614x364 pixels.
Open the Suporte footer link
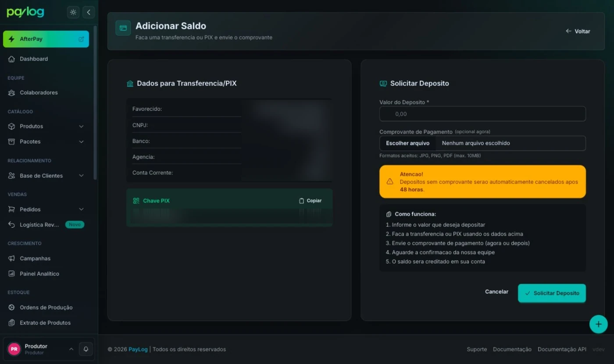pyautogui.click(x=477, y=349)
